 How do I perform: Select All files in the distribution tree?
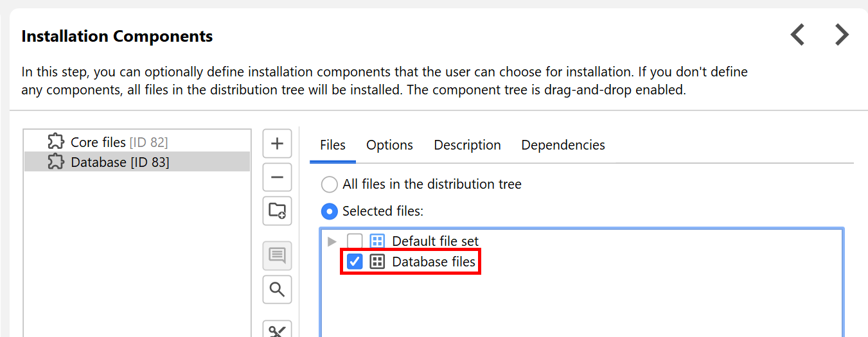click(x=330, y=185)
